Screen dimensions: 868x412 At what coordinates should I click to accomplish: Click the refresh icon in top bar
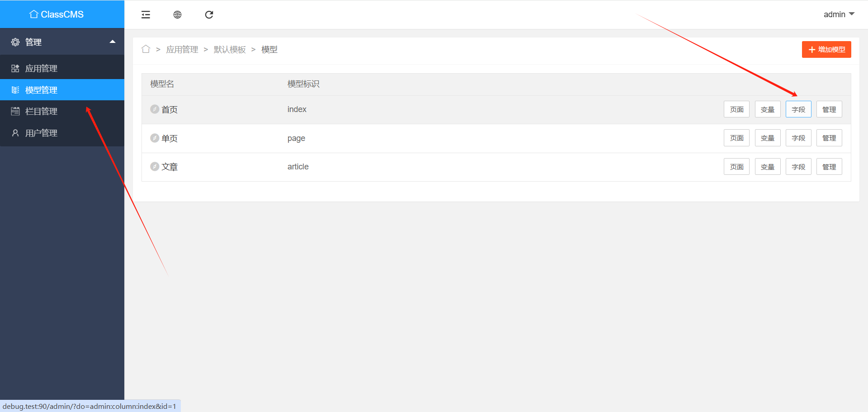pyautogui.click(x=209, y=15)
